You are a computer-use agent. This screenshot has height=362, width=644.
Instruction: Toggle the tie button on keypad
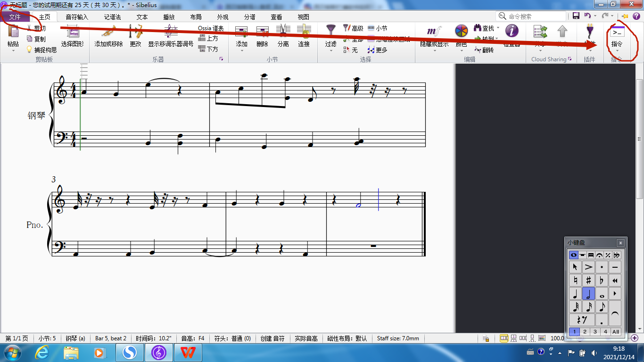click(615, 314)
